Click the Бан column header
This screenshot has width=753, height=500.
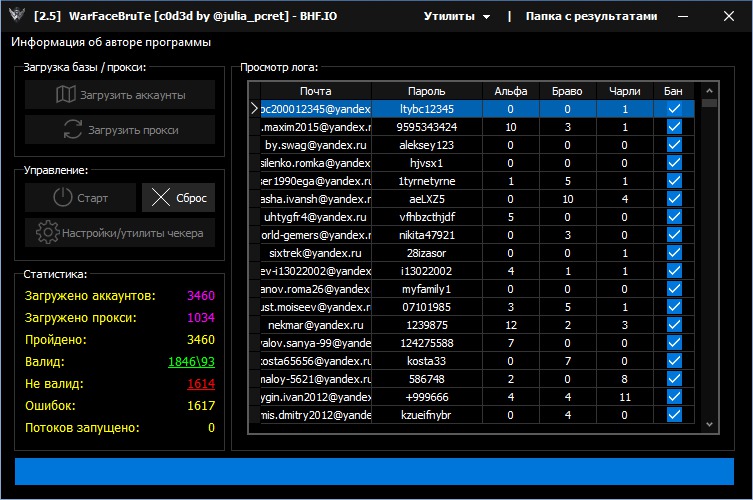tap(673, 91)
